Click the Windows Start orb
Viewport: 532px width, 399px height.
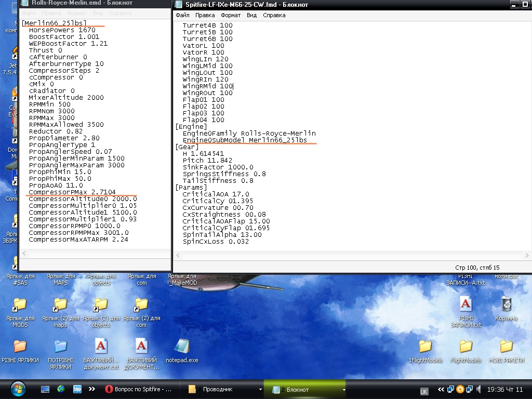pyautogui.click(x=18, y=389)
